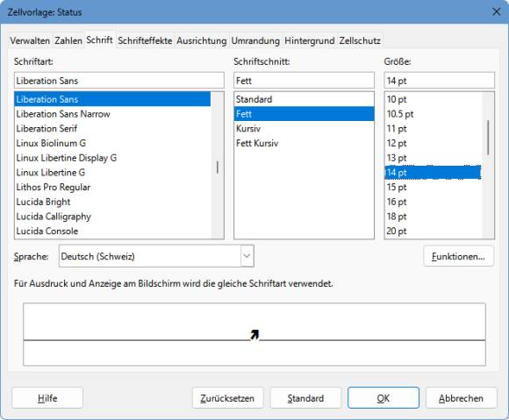Set font size to 10 pt
The image size is (509, 420).
[433, 99]
